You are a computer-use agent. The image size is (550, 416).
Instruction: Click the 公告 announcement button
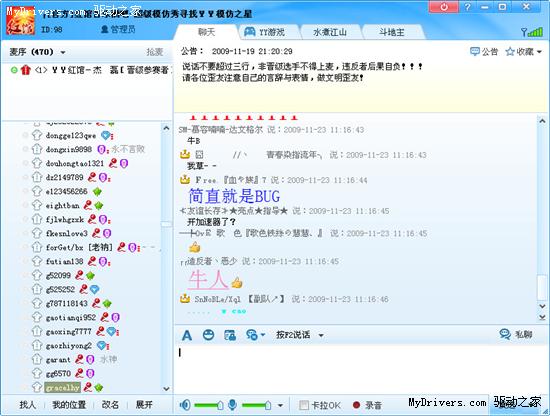484,52
